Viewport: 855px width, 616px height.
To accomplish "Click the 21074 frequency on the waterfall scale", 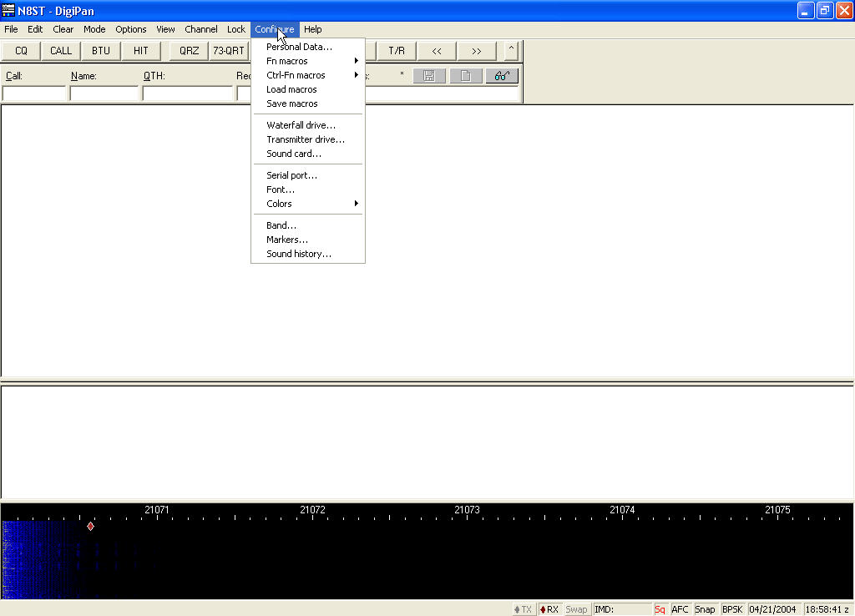I will click(x=622, y=510).
